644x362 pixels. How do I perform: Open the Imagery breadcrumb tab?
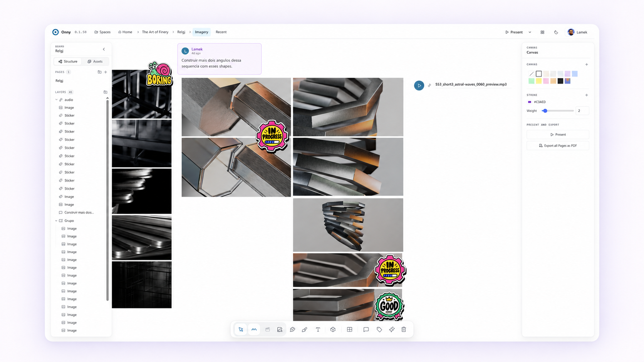[x=201, y=32]
